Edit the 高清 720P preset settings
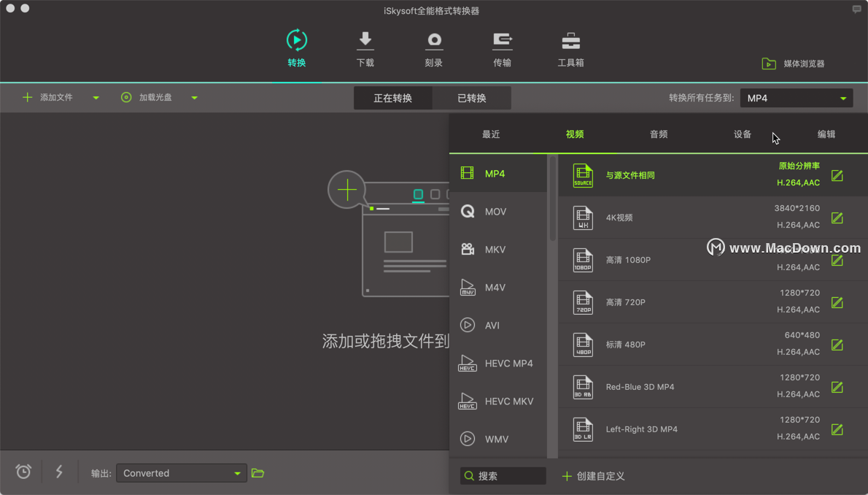This screenshot has width=868, height=495. (837, 303)
